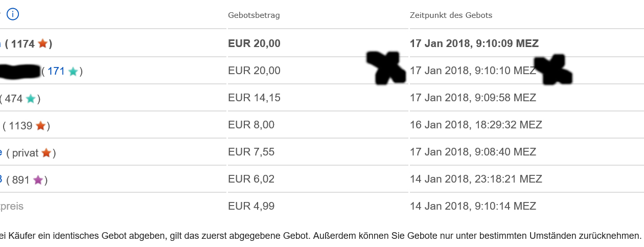Click the Gebotsbetrag column header
The width and height of the screenshot is (644, 247).
pos(254,15)
